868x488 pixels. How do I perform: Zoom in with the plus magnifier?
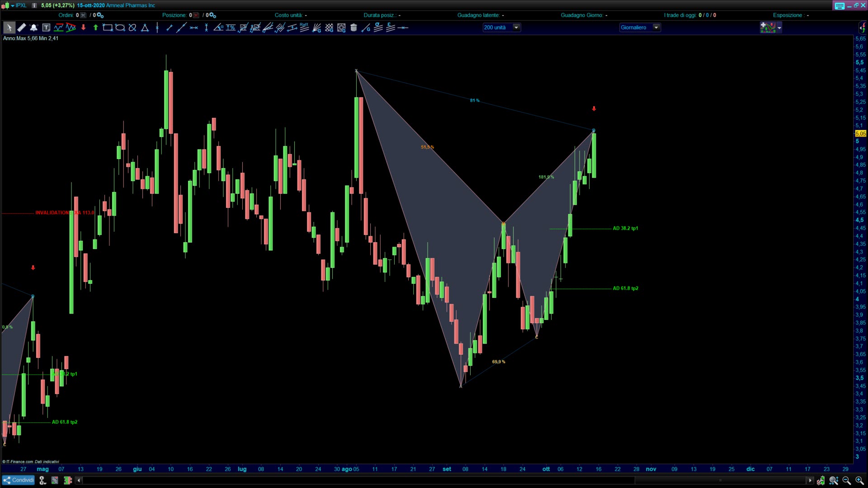tap(859, 481)
